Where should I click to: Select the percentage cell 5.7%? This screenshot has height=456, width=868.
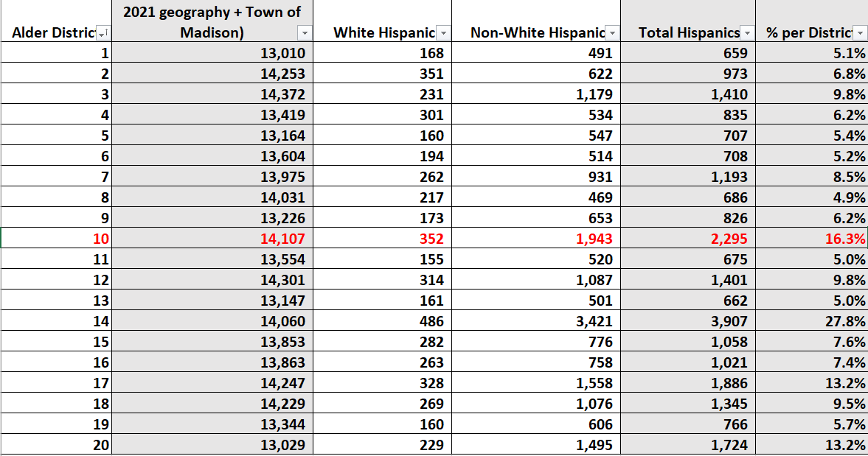point(812,424)
